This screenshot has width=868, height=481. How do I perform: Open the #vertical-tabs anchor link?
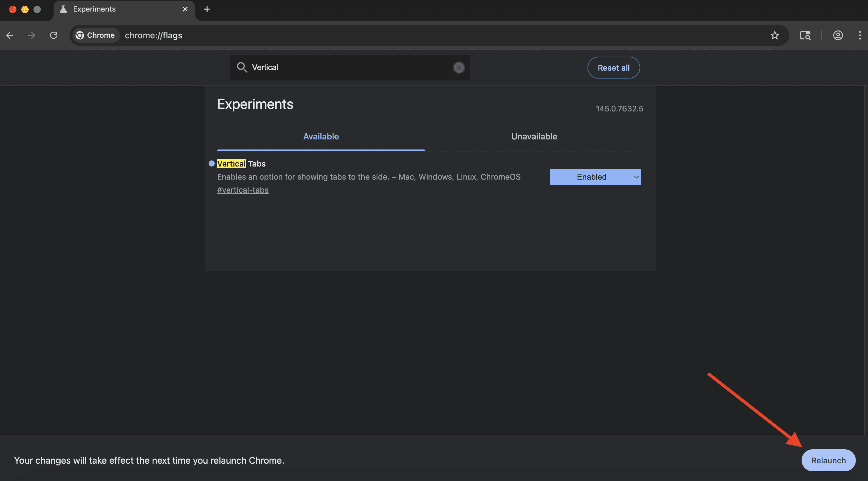pyautogui.click(x=243, y=190)
